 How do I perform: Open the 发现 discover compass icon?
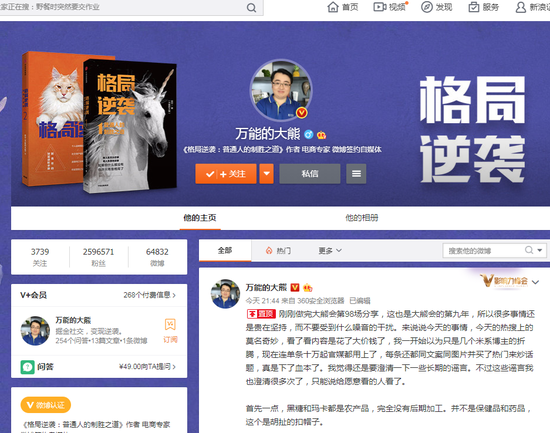coord(437,7)
